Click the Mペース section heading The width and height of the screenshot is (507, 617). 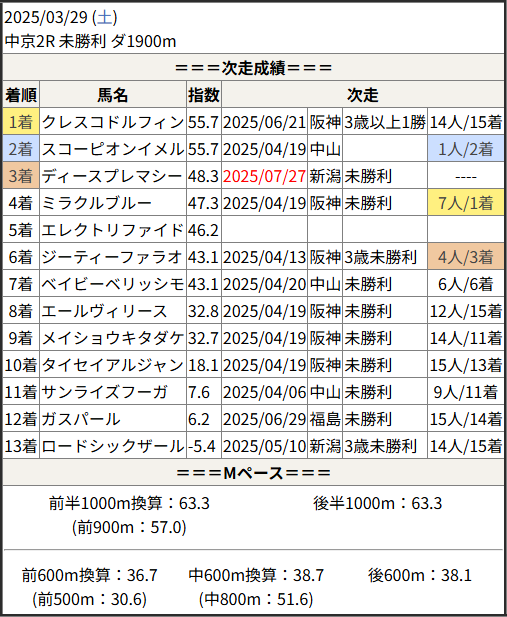pyautogui.click(x=254, y=473)
